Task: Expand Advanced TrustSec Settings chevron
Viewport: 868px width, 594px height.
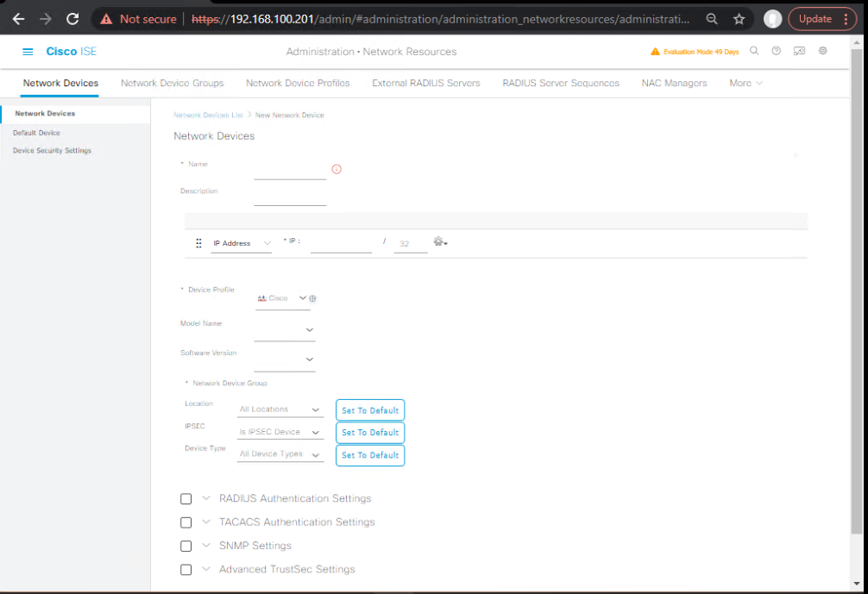Action: point(206,568)
